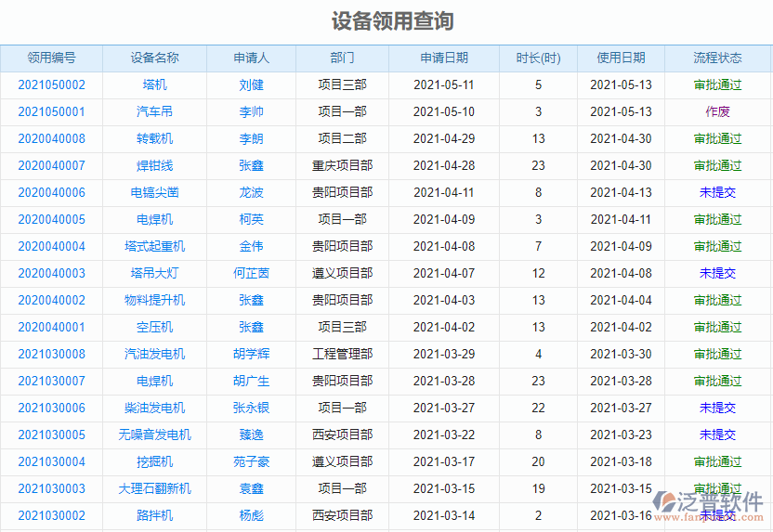
Task: Click applicant name 刘健
Action: (x=251, y=84)
